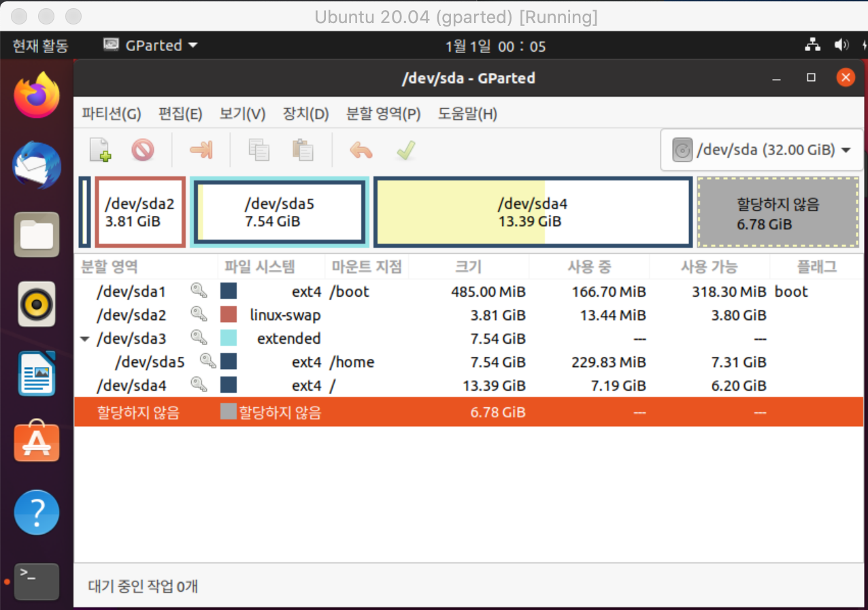The height and width of the screenshot is (610, 868).
Task: Open LibreOffice Writer from the dock
Action: (37, 373)
